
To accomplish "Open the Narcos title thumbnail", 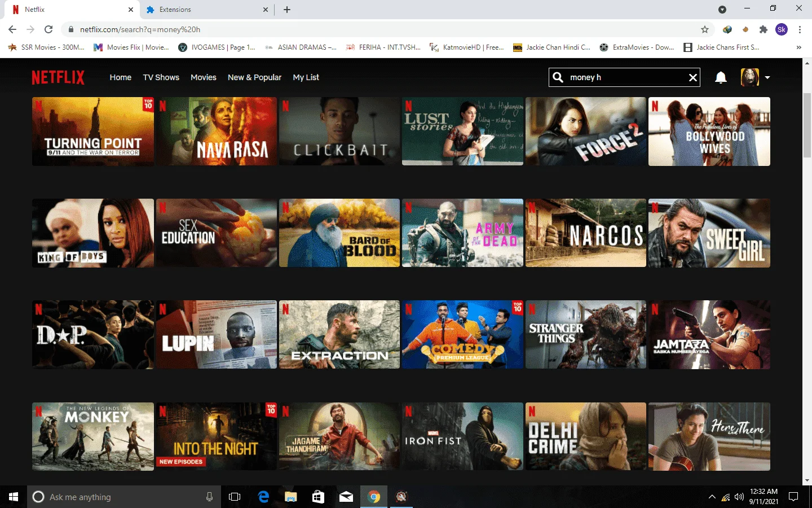I will 586,233.
